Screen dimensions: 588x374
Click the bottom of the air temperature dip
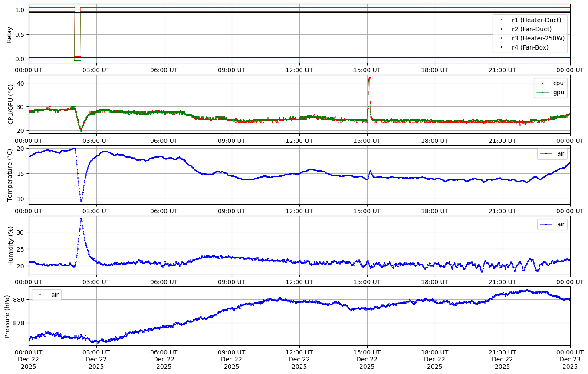pyautogui.click(x=81, y=201)
